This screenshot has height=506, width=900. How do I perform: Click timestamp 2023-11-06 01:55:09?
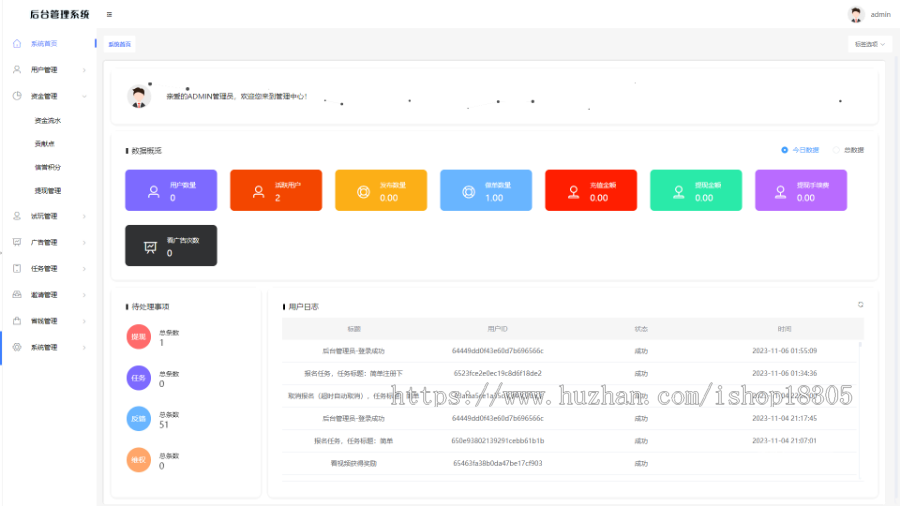pos(784,351)
